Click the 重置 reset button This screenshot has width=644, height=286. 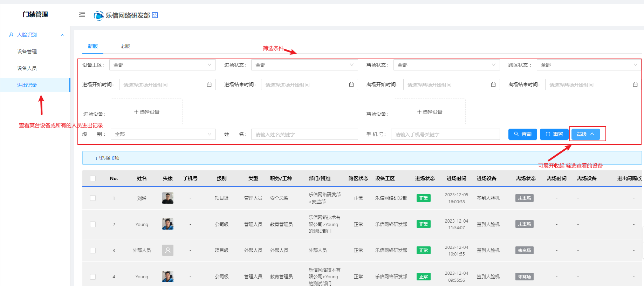(554, 134)
